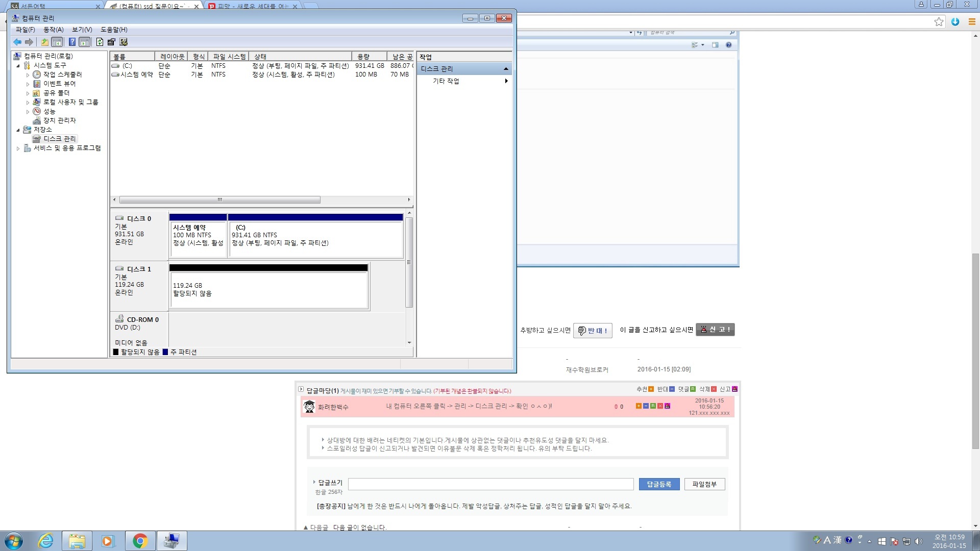Expand the 서비스 및 응용 프로그램 node
The height and width of the screenshot is (551, 980).
click(x=18, y=148)
